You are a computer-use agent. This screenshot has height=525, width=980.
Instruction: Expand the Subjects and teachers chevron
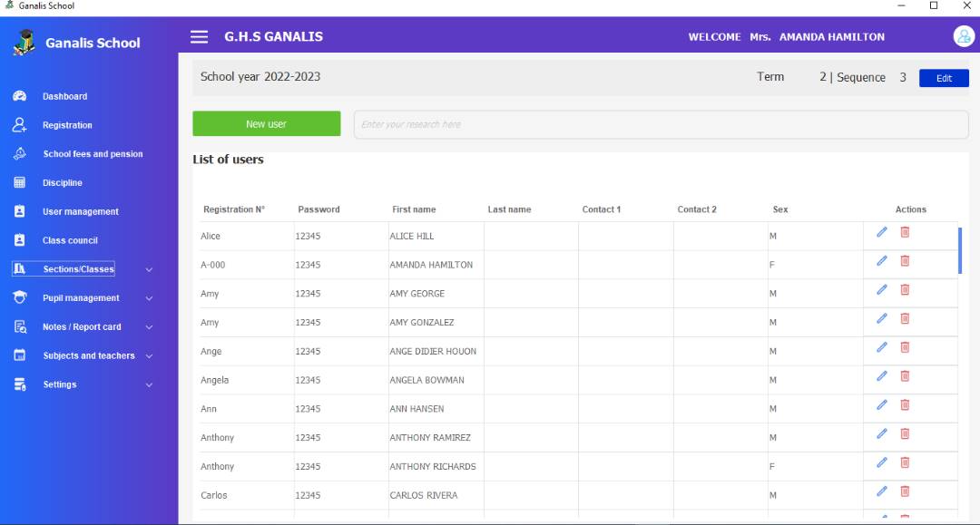point(149,355)
